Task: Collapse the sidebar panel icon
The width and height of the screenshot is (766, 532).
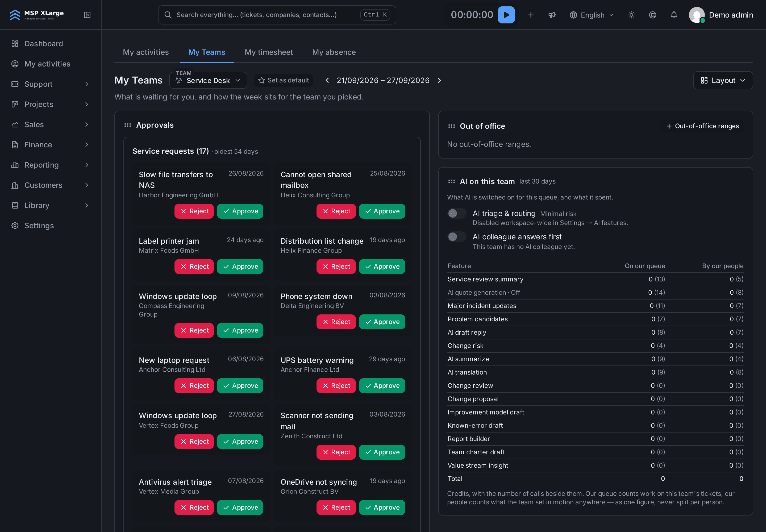Action: pyautogui.click(x=87, y=15)
